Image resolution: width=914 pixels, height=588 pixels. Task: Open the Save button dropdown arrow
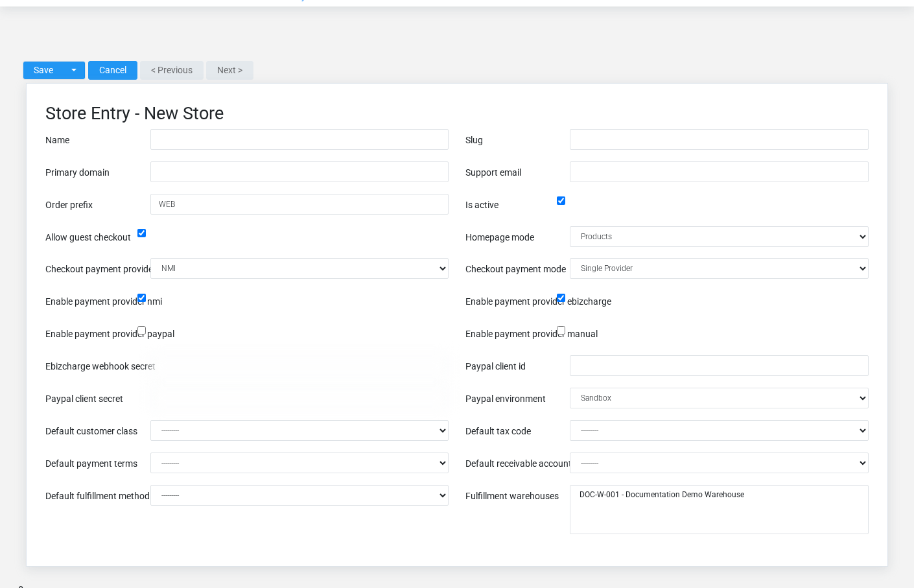[x=74, y=70]
